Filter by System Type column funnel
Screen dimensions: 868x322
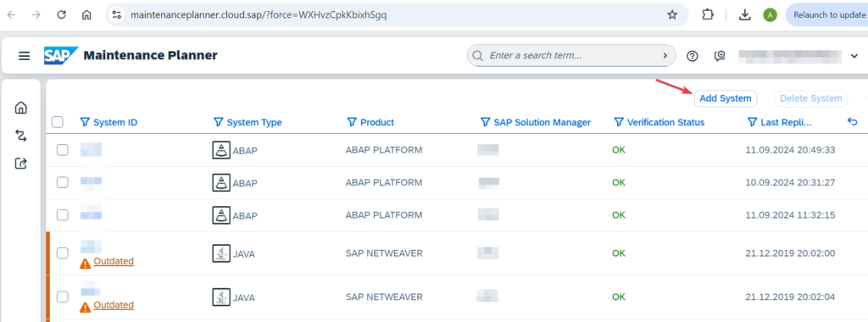point(218,122)
